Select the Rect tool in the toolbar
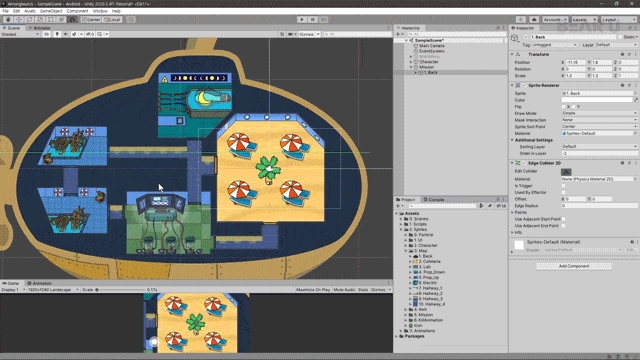640x360 pixels. coord(51,19)
